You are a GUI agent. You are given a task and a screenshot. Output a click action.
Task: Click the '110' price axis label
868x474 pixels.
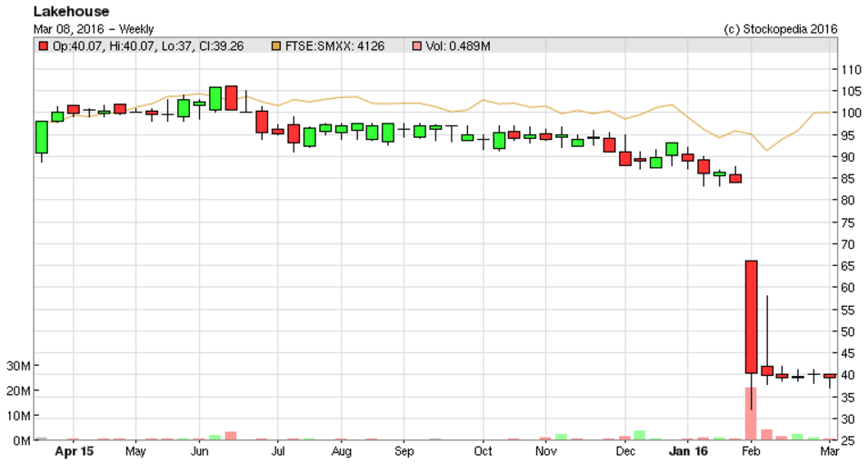pyautogui.click(x=852, y=70)
